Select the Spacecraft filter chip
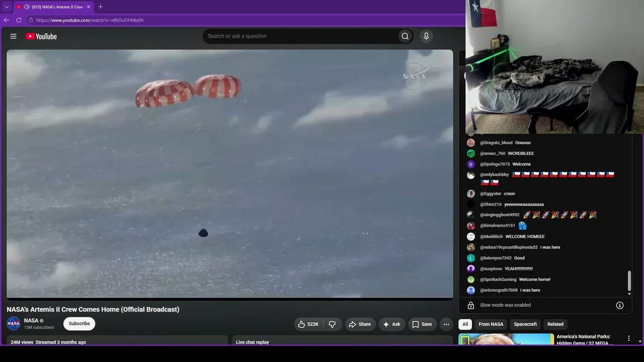This screenshot has height=362, width=644. 525,324
